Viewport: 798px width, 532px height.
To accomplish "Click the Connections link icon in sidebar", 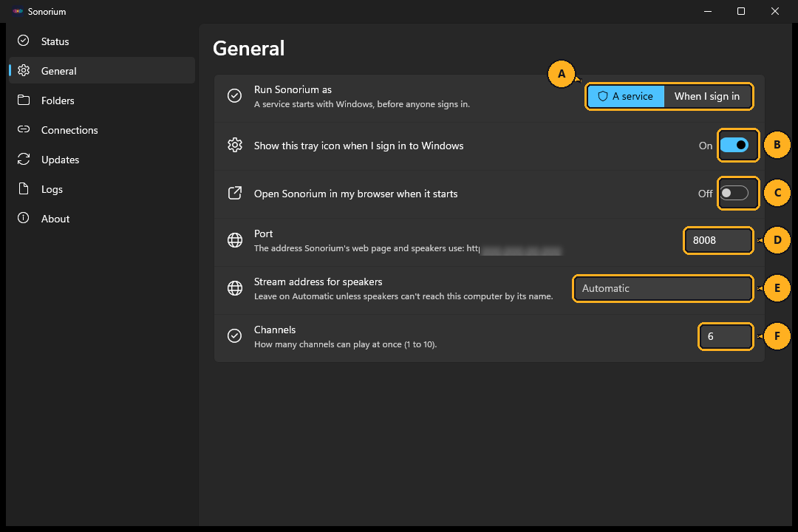I will 24,129.
